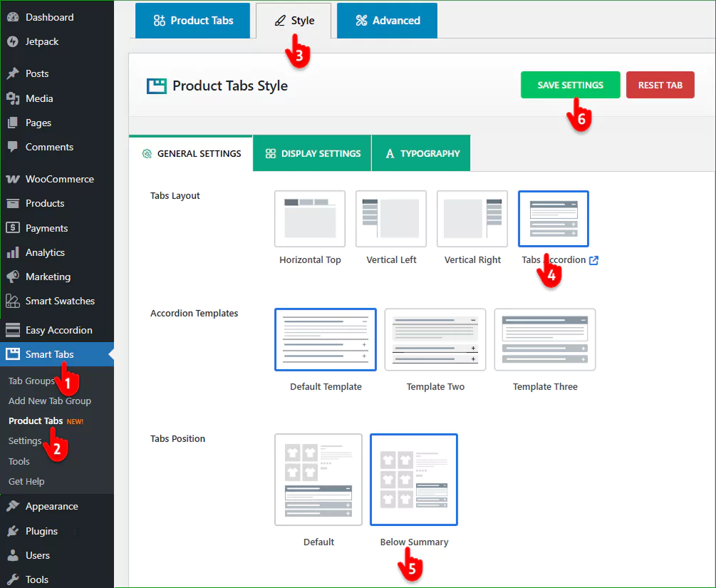Open the external link icon beside Tabs Accordion
The height and width of the screenshot is (588, 716).
pos(593,260)
